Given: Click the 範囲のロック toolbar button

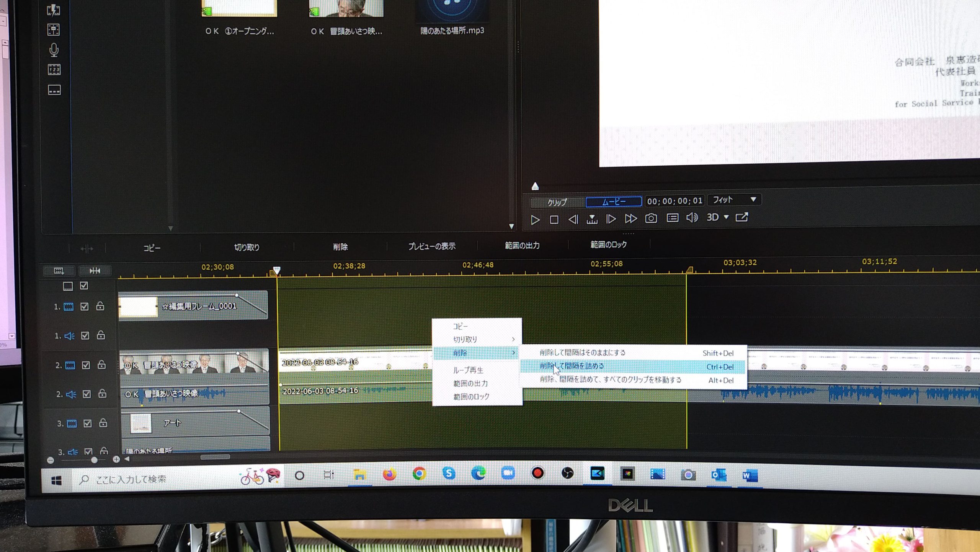Looking at the screenshot, I should [608, 244].
